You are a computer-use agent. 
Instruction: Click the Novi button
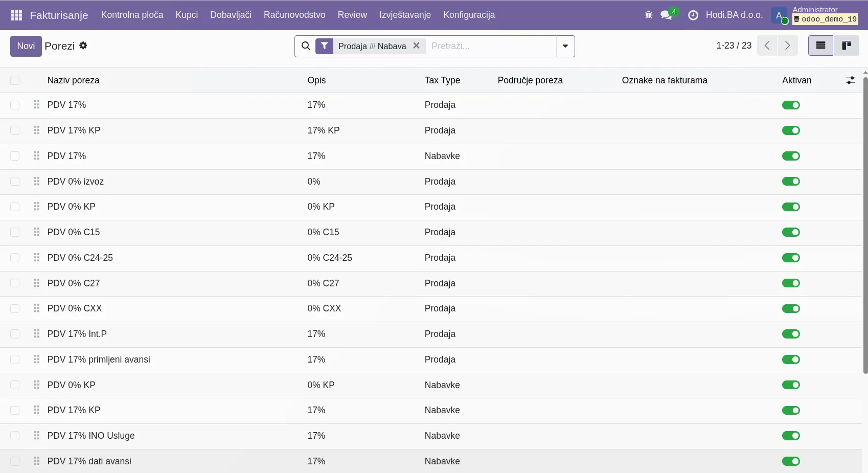(26, 46)
